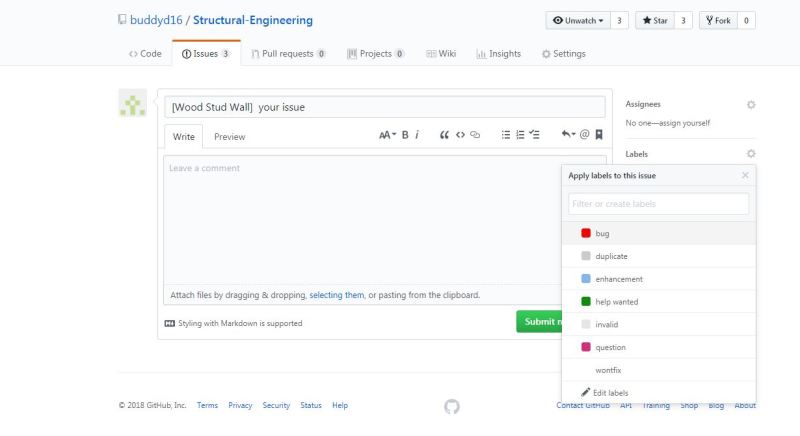
Task: Select the help wanted label
Action: 659,301
